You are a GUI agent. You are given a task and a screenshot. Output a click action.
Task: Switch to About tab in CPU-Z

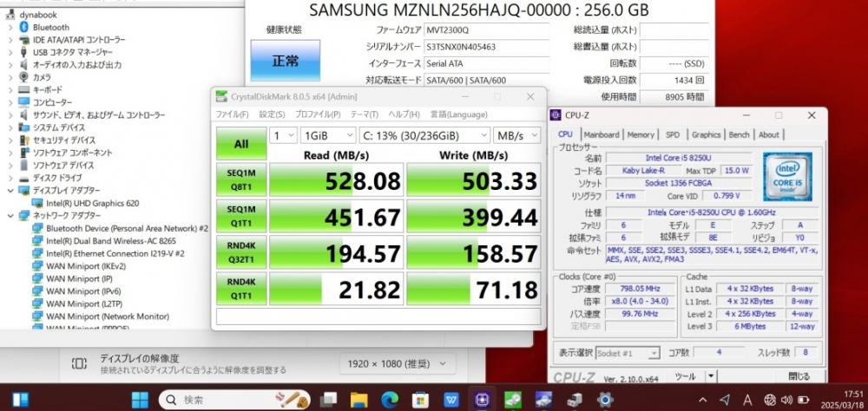coord(769,134)
